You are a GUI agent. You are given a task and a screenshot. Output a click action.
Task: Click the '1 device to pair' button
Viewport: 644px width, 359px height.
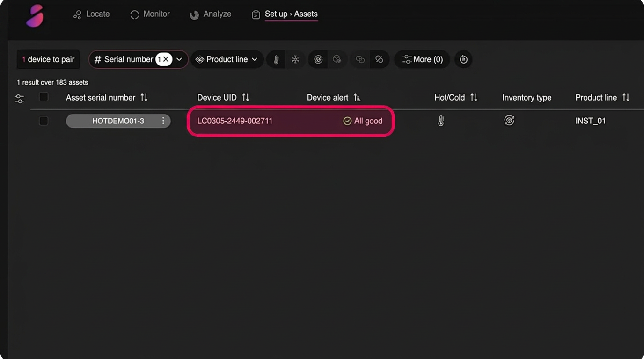coord(48,59)
